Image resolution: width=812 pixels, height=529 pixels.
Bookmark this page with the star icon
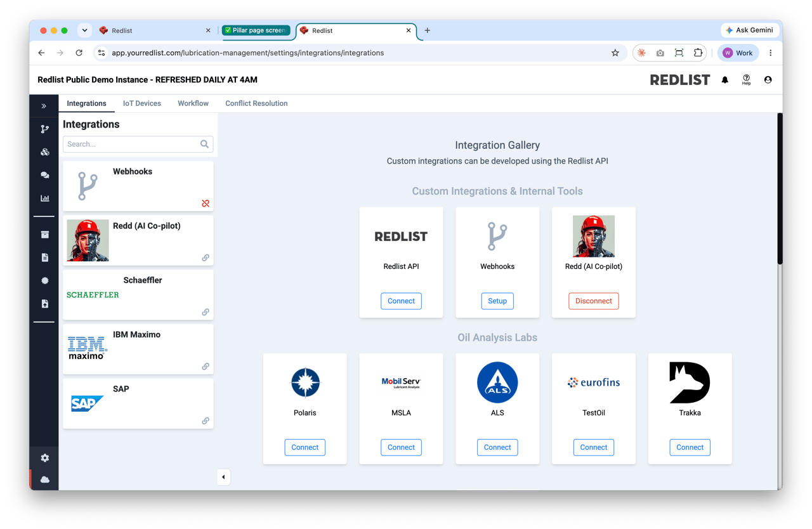pos(615,53)
